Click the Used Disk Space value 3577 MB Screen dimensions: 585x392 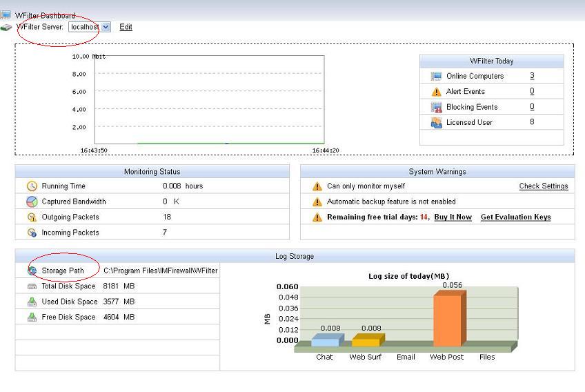[119, 302]
